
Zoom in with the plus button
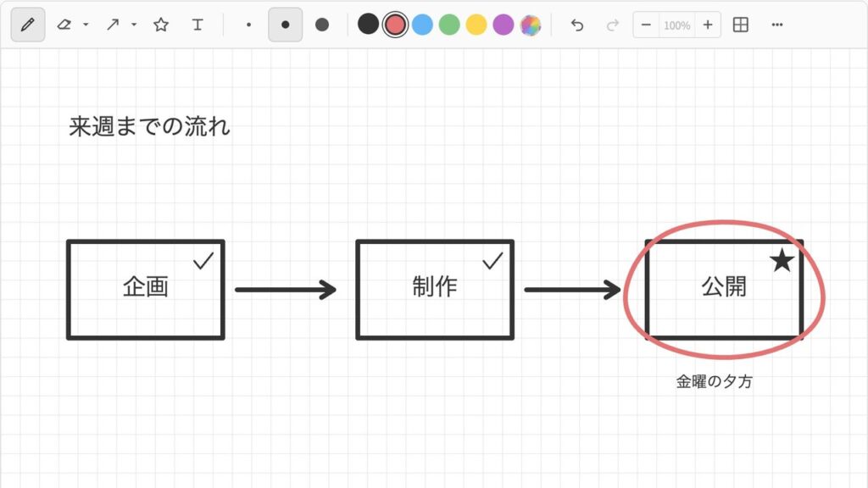708,25
